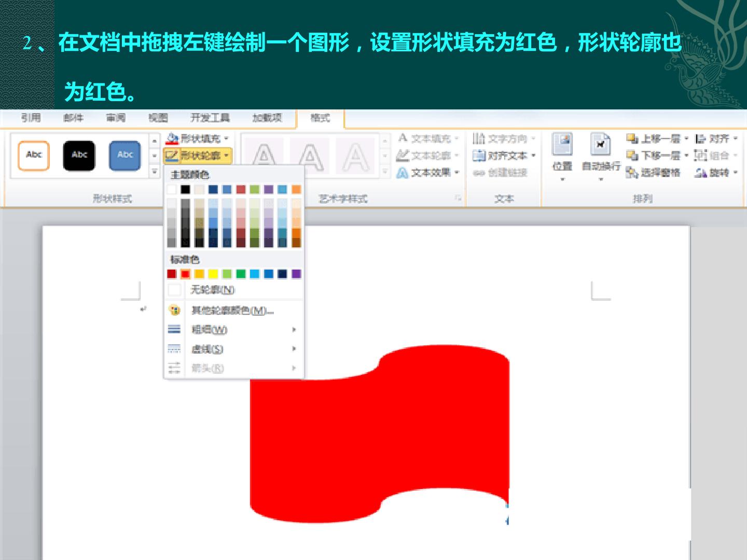The width and height of the screenshot is (747, 560).
Task: Click the 对齐文本 button
Action: [505, 156]
